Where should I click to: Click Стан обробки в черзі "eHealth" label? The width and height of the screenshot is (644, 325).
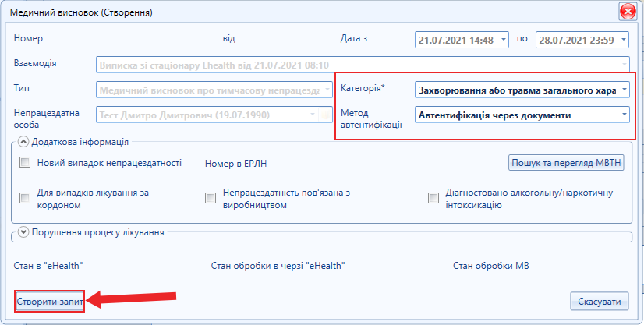tap(278, 266)
